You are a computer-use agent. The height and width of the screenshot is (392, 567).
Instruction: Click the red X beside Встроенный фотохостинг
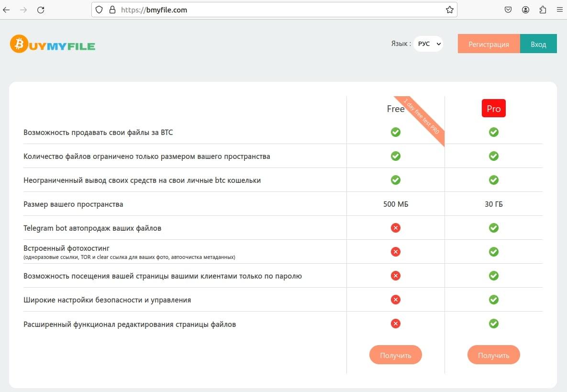395,251
